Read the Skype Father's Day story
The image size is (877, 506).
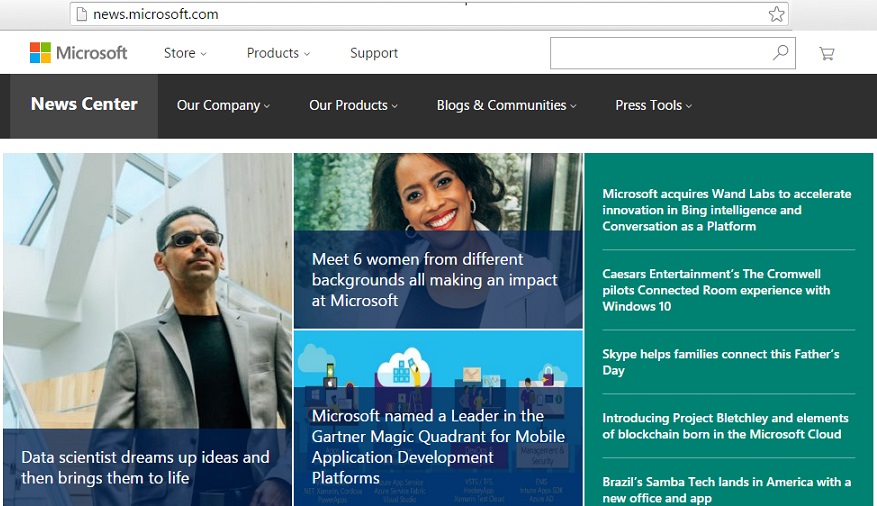point(720,362)
